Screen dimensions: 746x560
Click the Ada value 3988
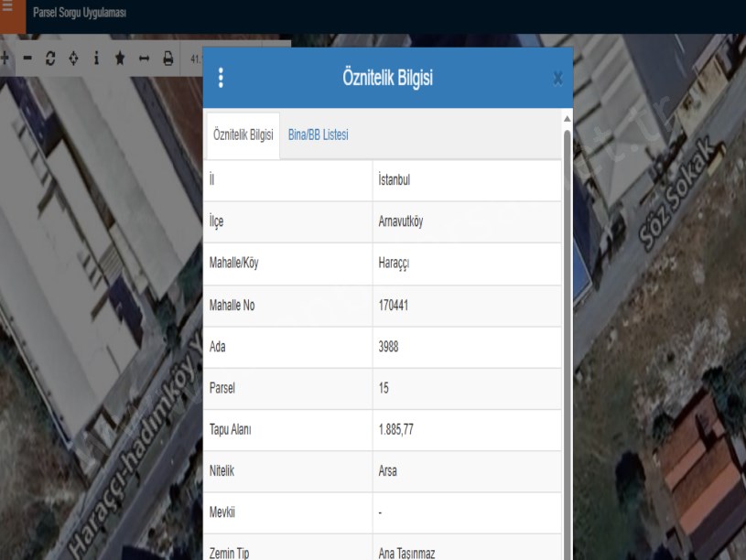pyautogui.click(x=388, y=347)
